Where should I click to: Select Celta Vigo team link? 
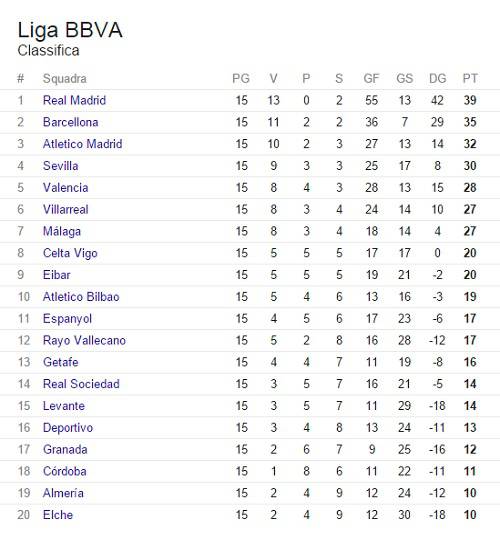[70, 253]
